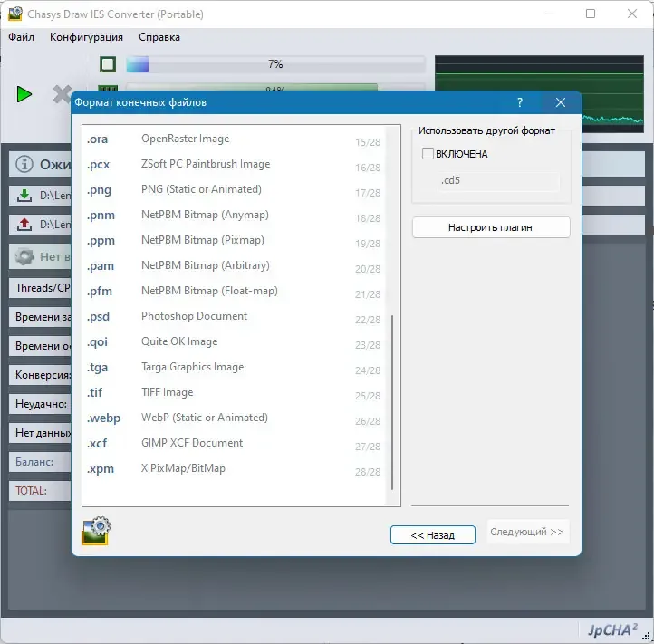Viewport: 654px width, 644px height.
Task: Select the .xcf GIMP XCF Document format
Action: pyautogui.click(x=234, y=444)
